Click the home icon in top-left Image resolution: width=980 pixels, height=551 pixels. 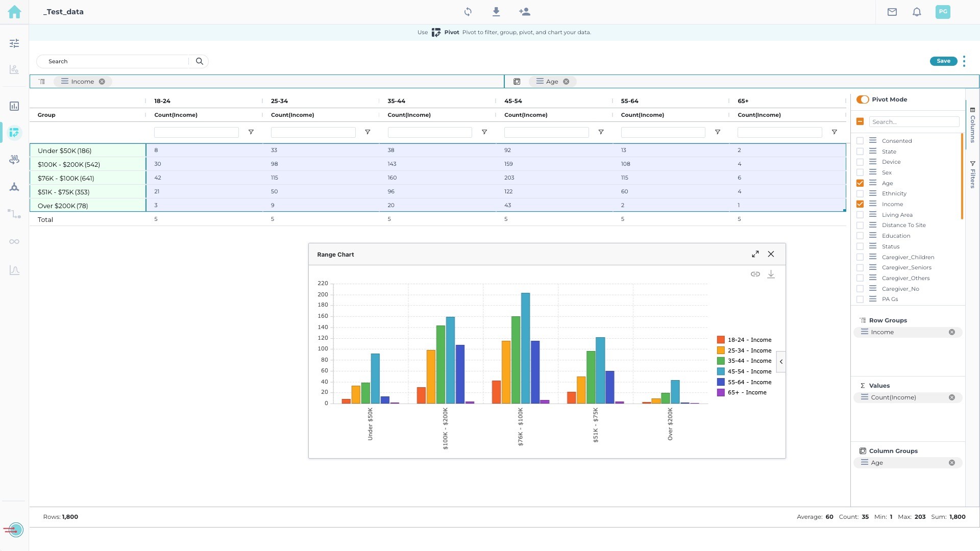14,12
